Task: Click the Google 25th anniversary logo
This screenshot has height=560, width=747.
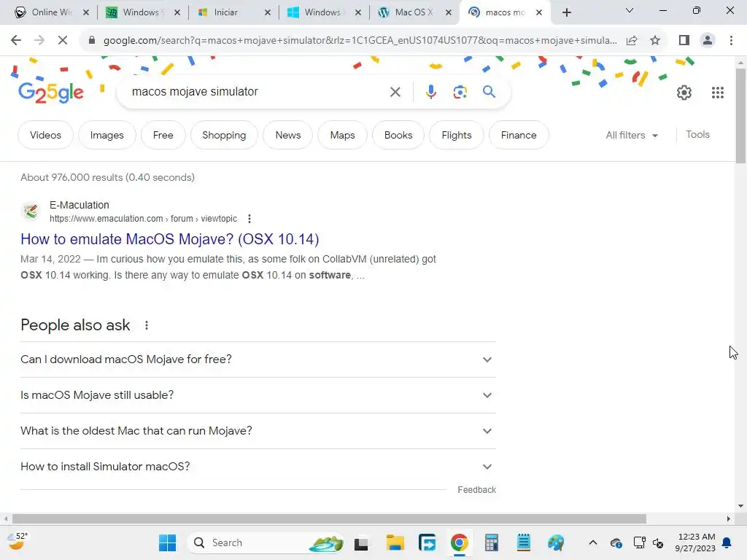Action: [x=51, y=93]
